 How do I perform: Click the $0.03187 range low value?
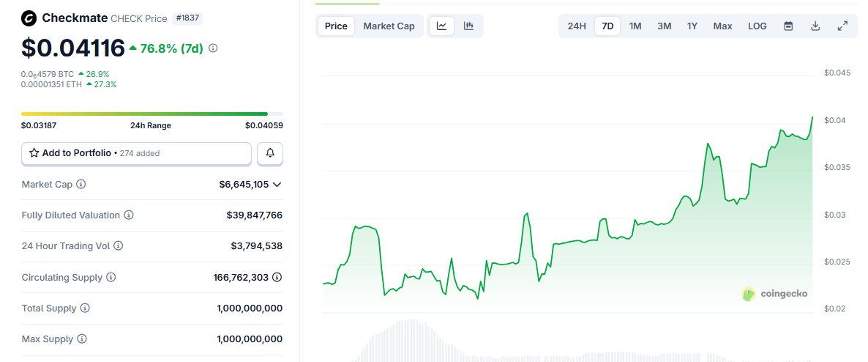(x=39, y=125)
